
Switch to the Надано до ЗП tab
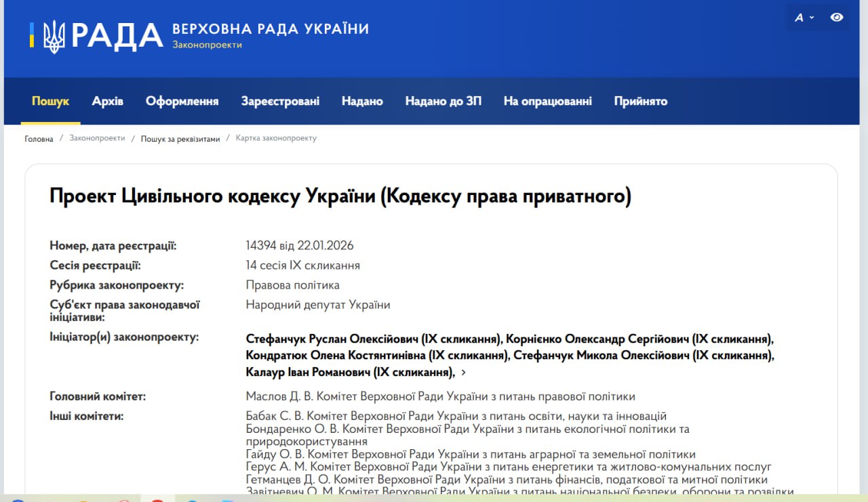tap(443, 102)
